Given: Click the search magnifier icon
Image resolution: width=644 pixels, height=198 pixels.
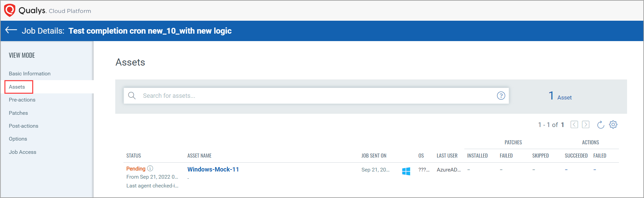Looking at the screenshot, I should [x=132, y=96].
